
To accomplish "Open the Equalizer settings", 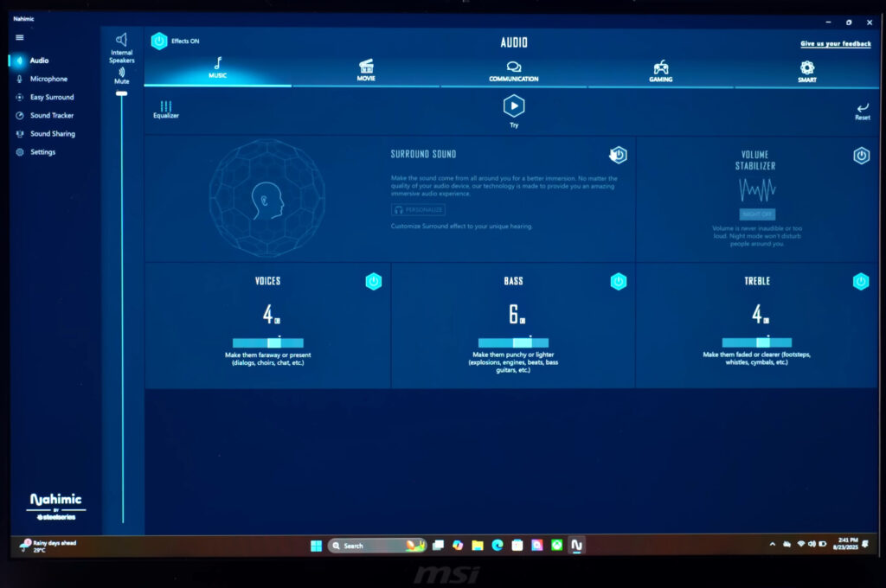I will point(165,108).
